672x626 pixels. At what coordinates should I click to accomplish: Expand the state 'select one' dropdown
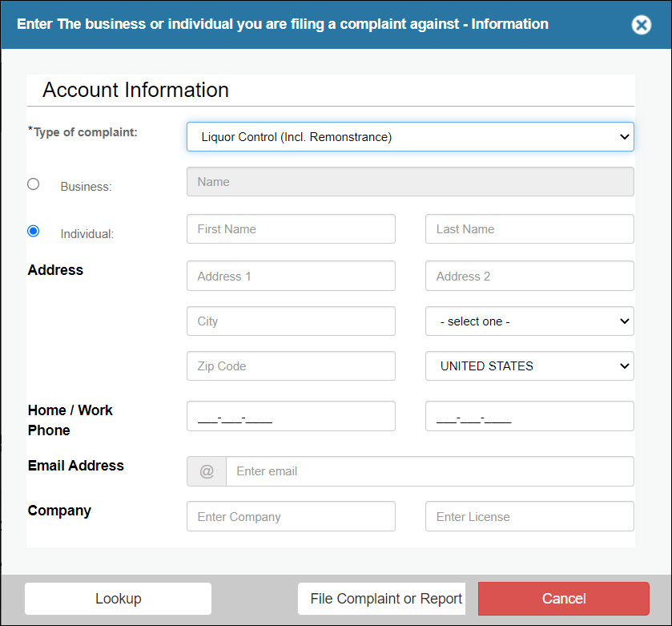[529, 321]
